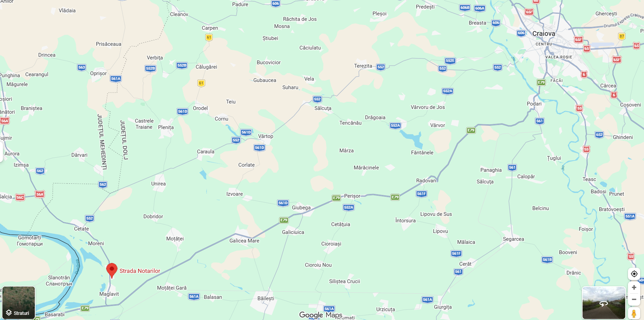Click the yellow 61 road shield near Carpen
644x320 pixels.
209,37
